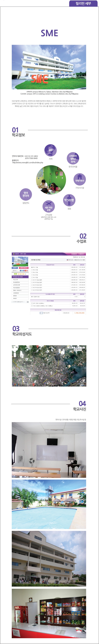Click the 약 500명 person icon
The image size is (99, 644).
coord(69,200)
